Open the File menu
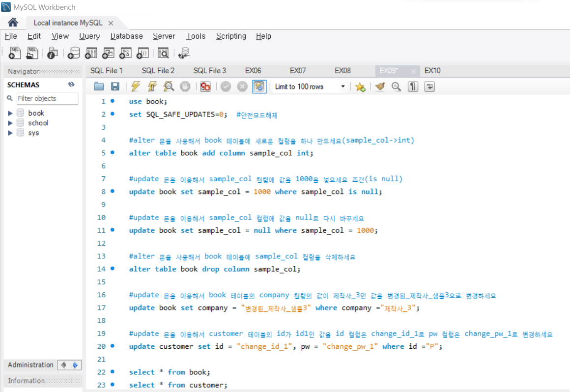This screenshot has width=570, height=392. (11, 36)
